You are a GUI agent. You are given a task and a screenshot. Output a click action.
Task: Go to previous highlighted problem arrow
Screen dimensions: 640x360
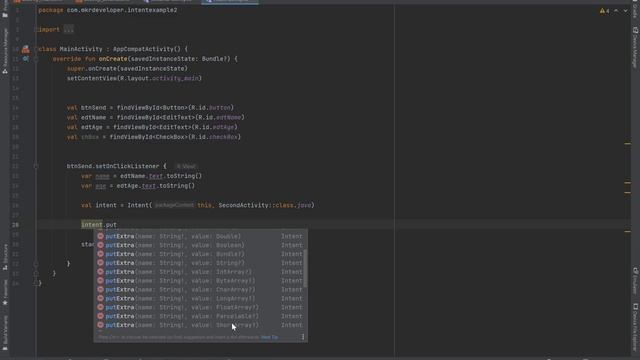[616, 11]
